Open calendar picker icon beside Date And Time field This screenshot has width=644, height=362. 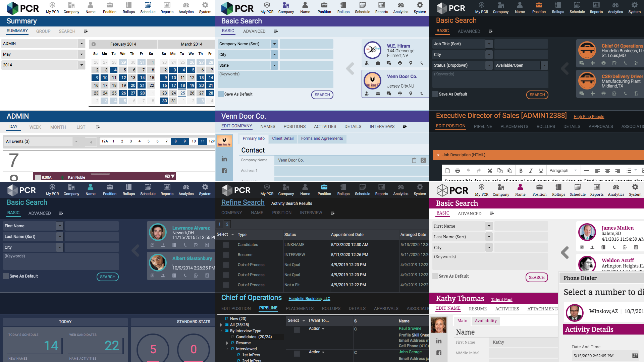(635, 356)
